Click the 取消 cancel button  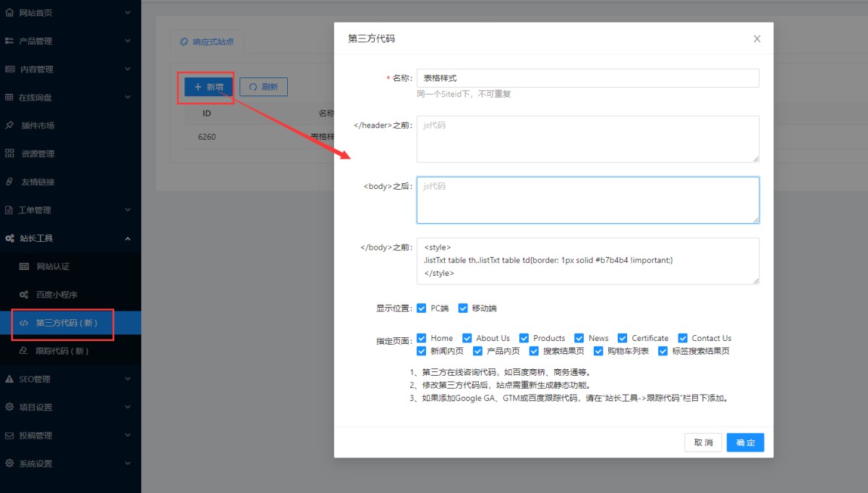[x=703, y=442]
